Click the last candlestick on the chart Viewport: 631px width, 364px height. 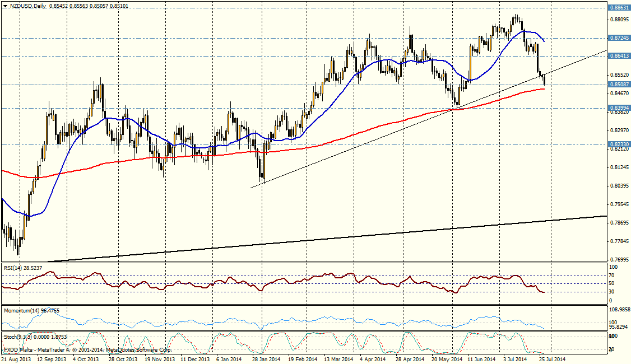[x=545, y=80]
